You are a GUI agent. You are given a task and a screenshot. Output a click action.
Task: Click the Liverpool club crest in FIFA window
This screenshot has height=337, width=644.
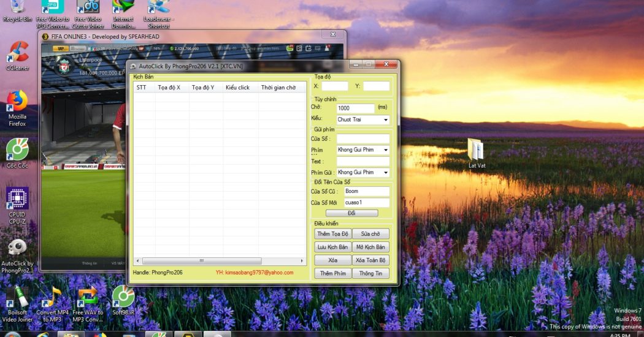[x=64, y=66]
